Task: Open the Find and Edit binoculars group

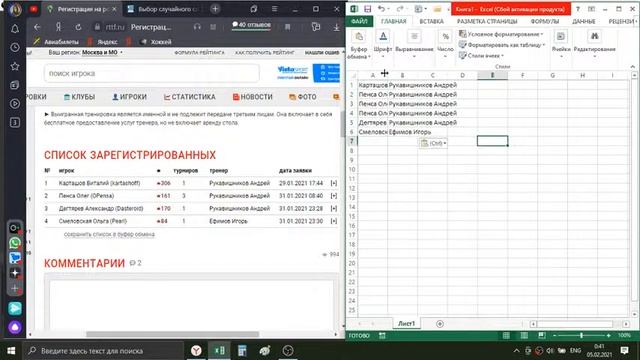Action: tap(594, 36)
